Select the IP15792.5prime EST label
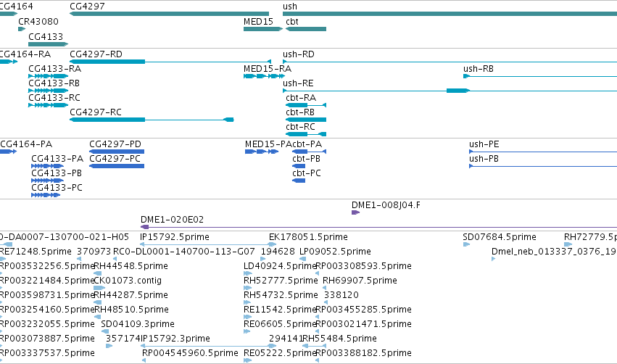The width and height of the screenshot is (617, 364). point(175,237)
